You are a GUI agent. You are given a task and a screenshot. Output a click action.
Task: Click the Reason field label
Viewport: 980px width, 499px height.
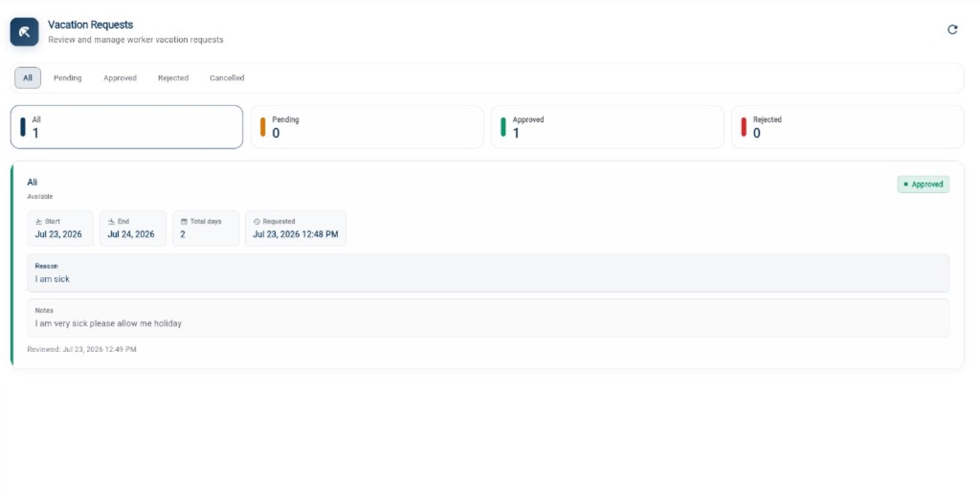(x=46, y=266)
